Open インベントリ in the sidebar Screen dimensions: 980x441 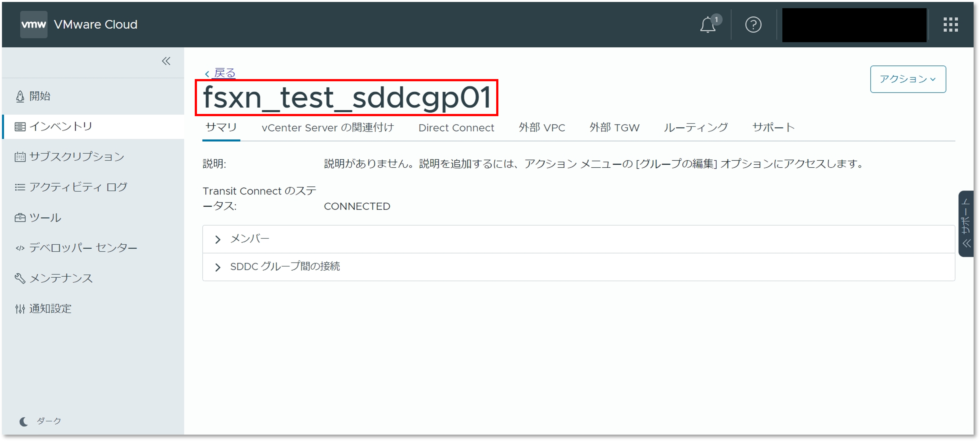click(x=93, y=126)
